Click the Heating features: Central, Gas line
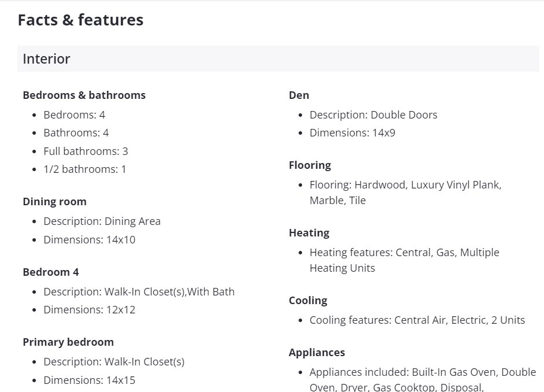 click(404, 253)
